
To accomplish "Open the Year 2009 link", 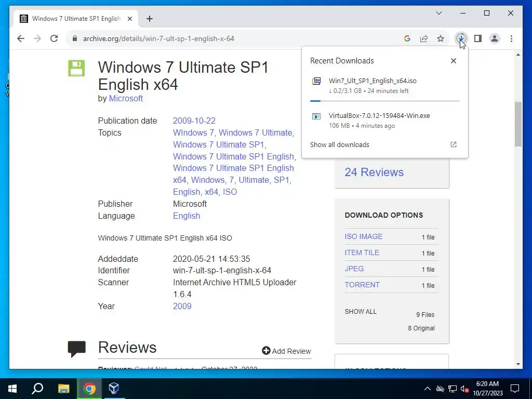I will click(x=182, y=306).
